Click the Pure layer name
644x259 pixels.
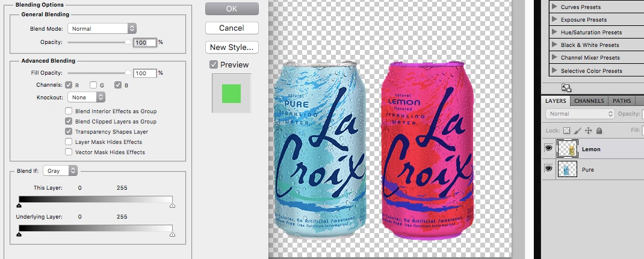588,169
